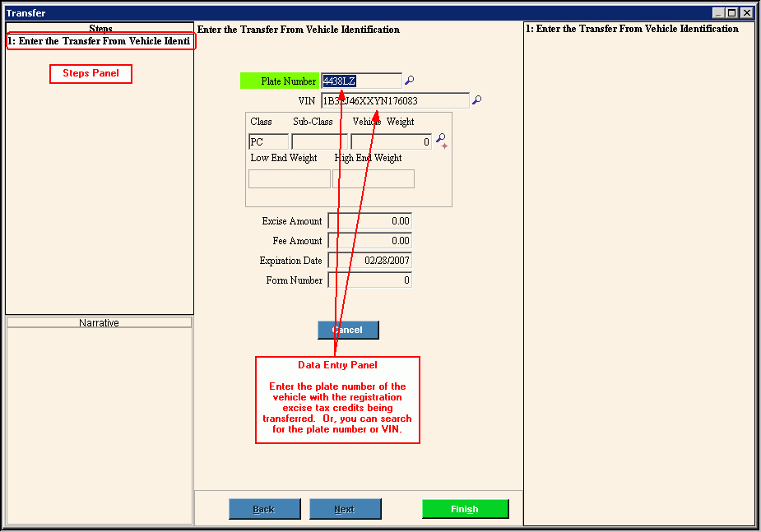Select the VIN text field
This screenshot has width=761, height=532.
[x=395, y=100]
